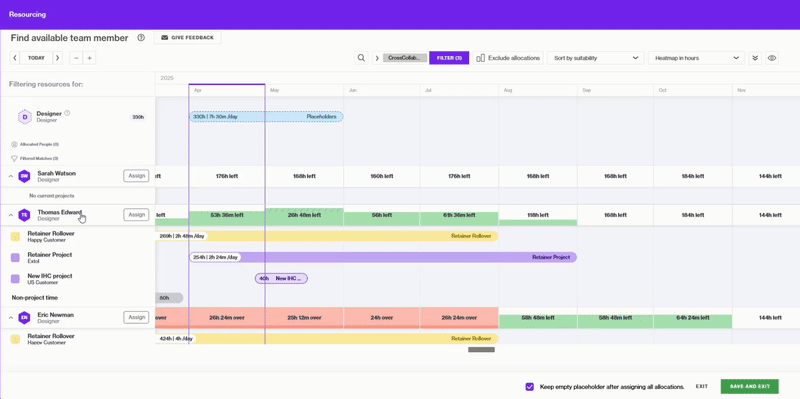Open the Heatmap in hours dropdown

point(696,58)
